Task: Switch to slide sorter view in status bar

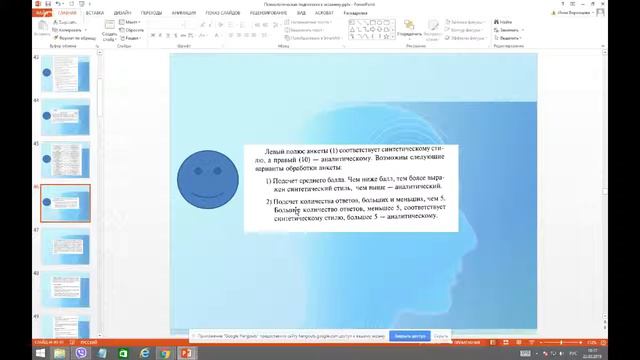Action: (506, 342)
